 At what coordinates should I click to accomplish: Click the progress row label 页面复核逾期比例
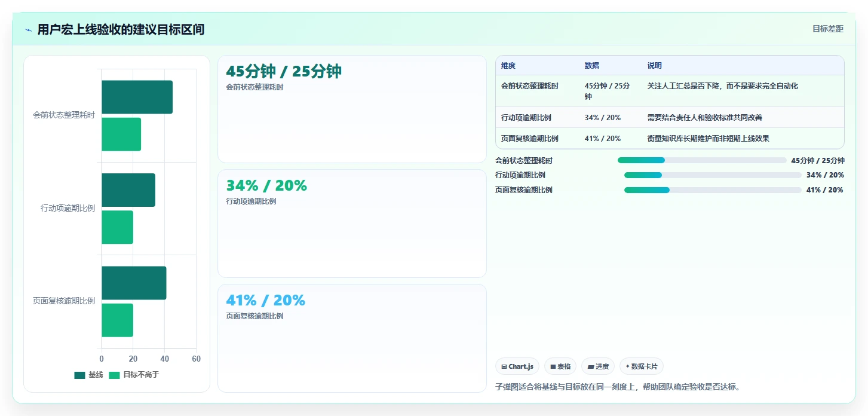point(524,190)
